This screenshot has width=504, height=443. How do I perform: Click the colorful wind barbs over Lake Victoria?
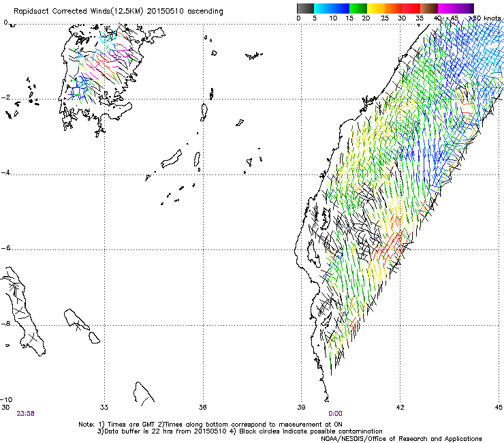point(103,64)
